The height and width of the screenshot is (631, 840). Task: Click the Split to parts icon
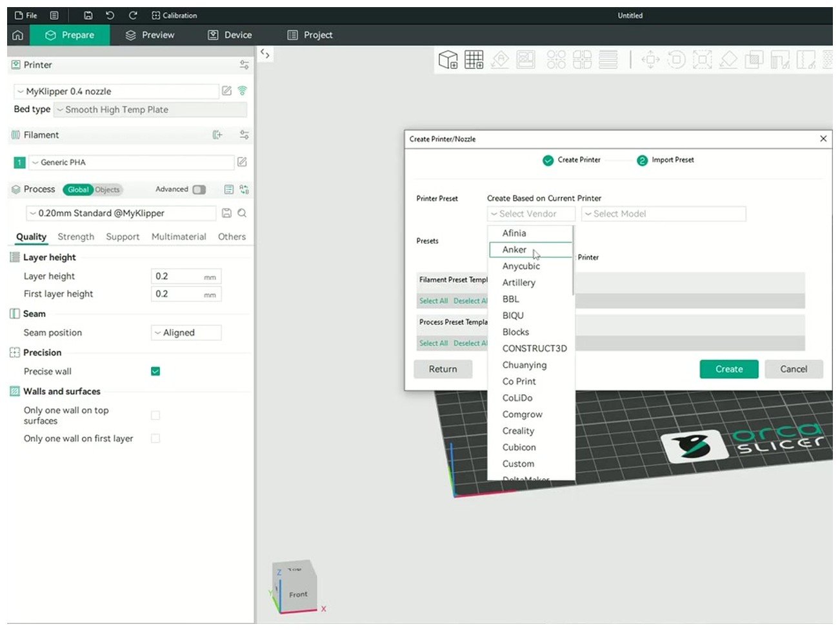tap(582, 60)
